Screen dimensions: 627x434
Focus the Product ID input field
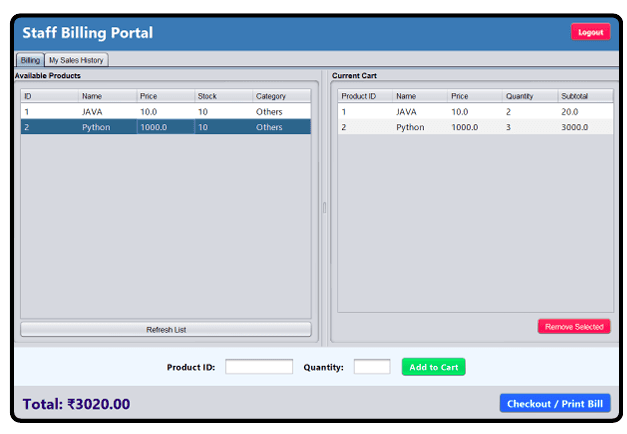pos(259,367)
